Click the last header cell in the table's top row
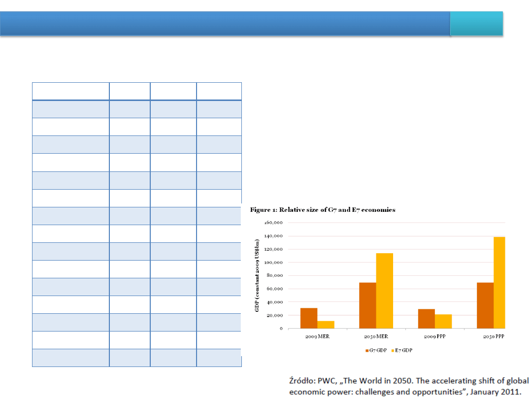 pyautogui.click(x=219, y=92)
